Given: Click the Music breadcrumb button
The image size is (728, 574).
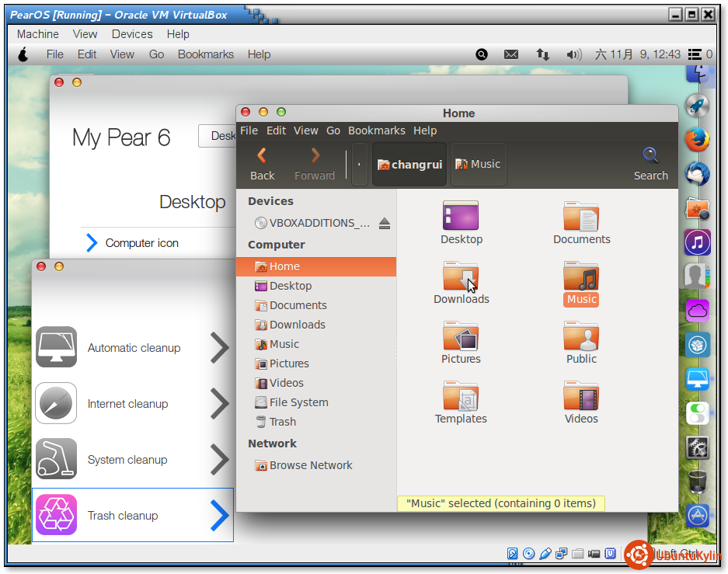Looking at the screenshot, I should 478,164.
